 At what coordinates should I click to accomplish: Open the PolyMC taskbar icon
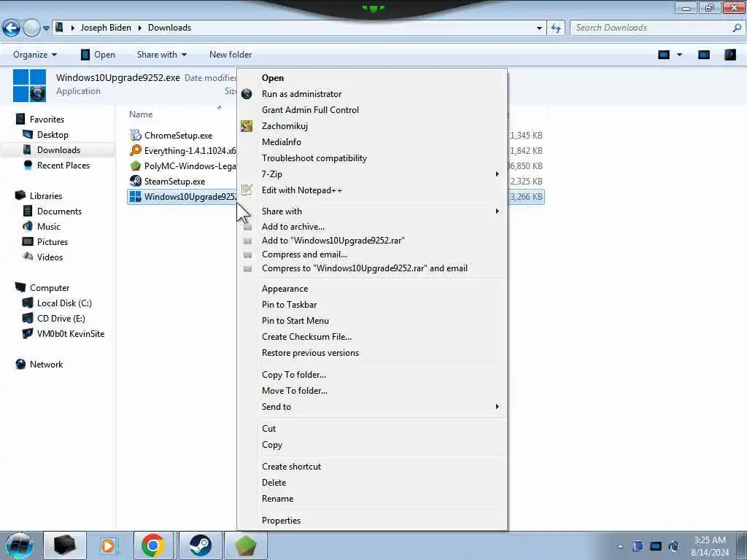click(x=245, y=545)
